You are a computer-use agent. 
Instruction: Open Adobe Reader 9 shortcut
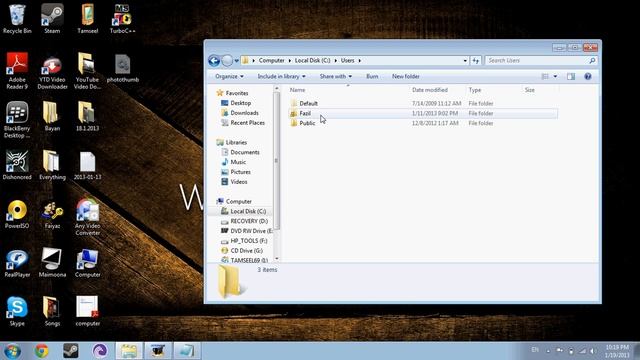coord(17,71)
